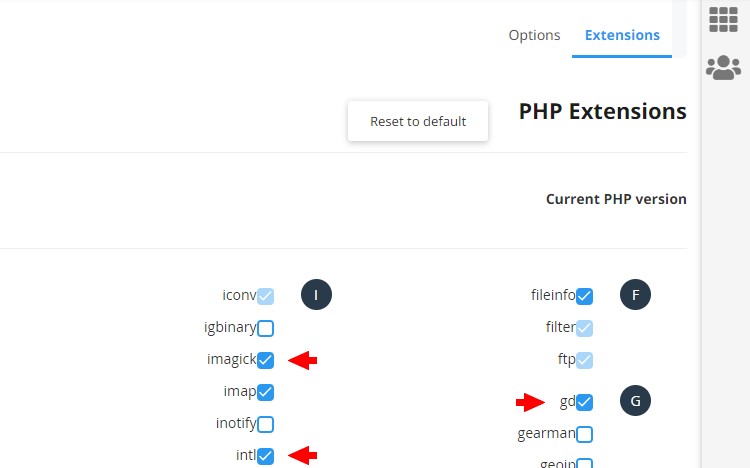
Task: Enable the gearman extension checkbox
Action: click(585, 435)
